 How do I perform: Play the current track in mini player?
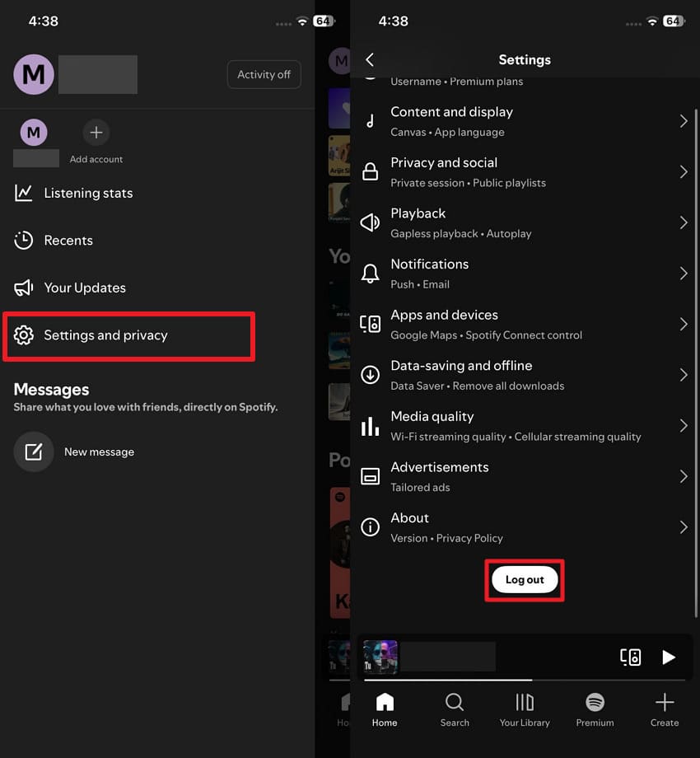(669, 657)
